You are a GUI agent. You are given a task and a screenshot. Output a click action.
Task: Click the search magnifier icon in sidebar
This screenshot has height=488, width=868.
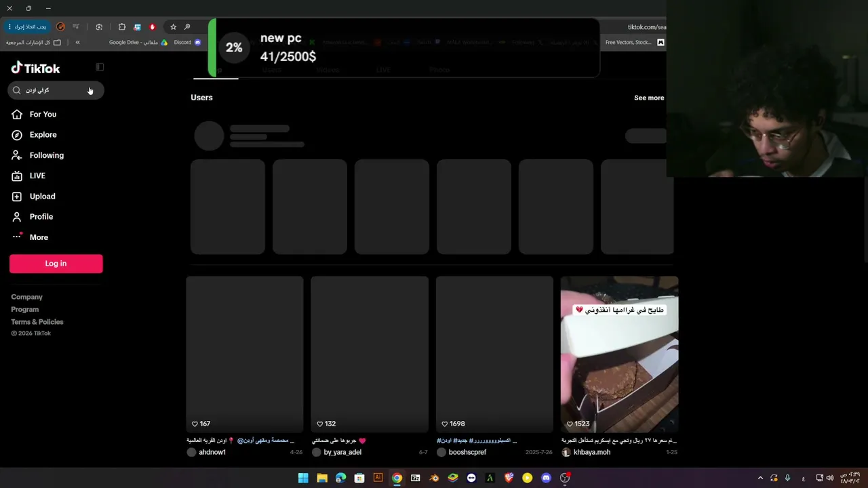point(17,90)
